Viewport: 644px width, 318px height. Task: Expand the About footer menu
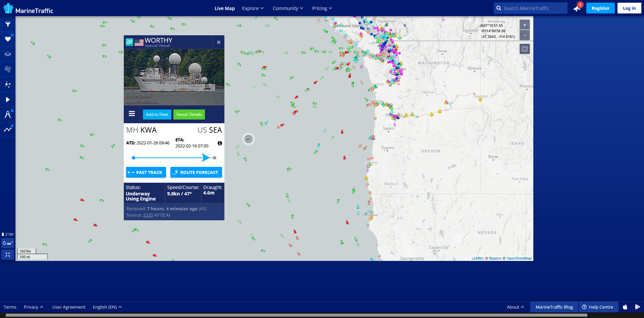coord(516,307)
